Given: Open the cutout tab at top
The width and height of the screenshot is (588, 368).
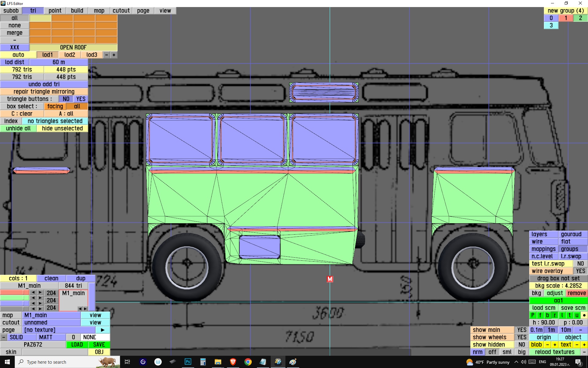Looking at the screenshot, I should click(121, 10).
